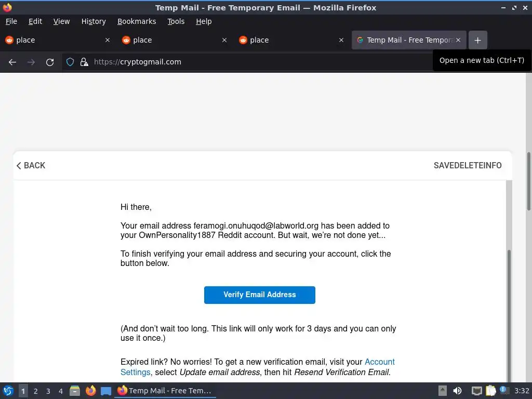
Task: Click the Verify Email Address button
Action: tap(260, 295)
